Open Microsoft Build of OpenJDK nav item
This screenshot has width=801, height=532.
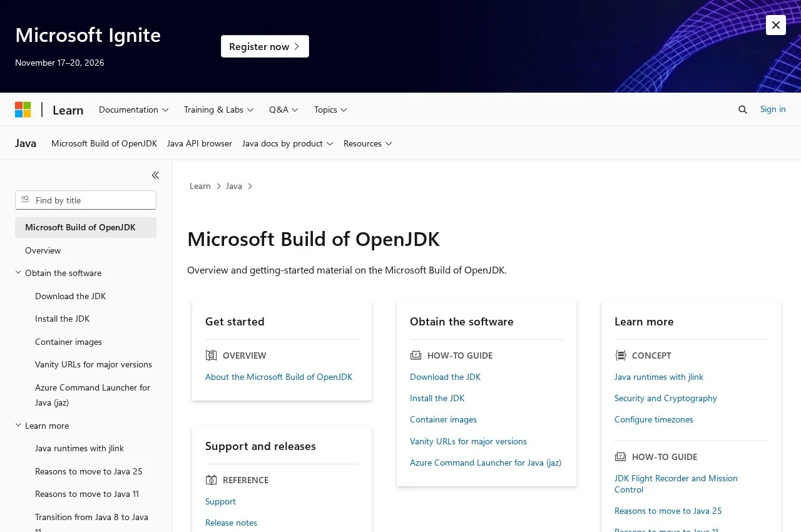coord(104,143)
